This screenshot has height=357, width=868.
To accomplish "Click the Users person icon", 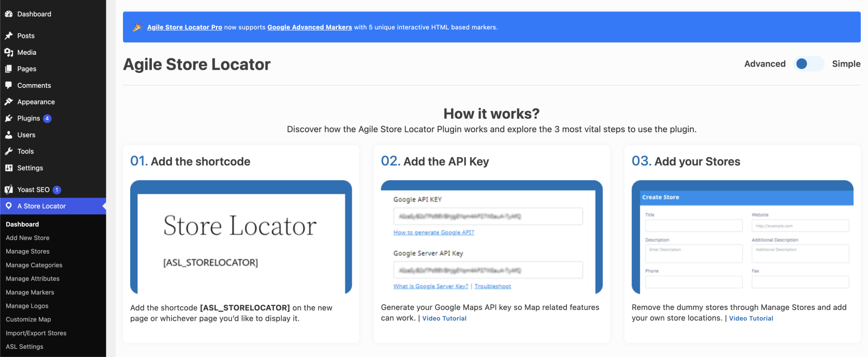I will pos(9,135).
